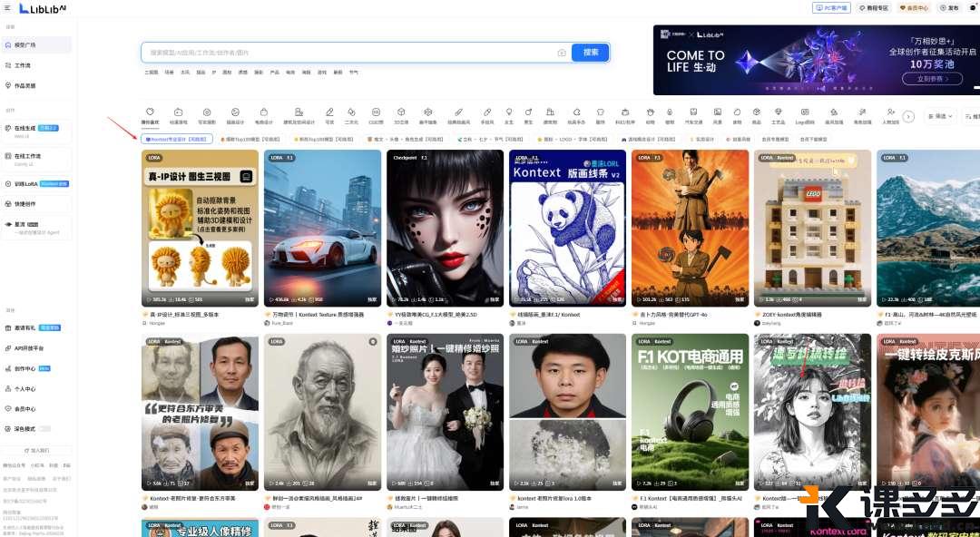Screen dimensions: 980x537
Task: Click the camera image-search icon
Action: pos(562,54)
